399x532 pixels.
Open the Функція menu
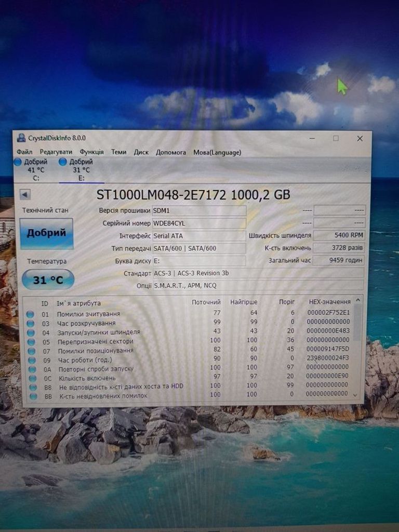[x=91, y=152]
